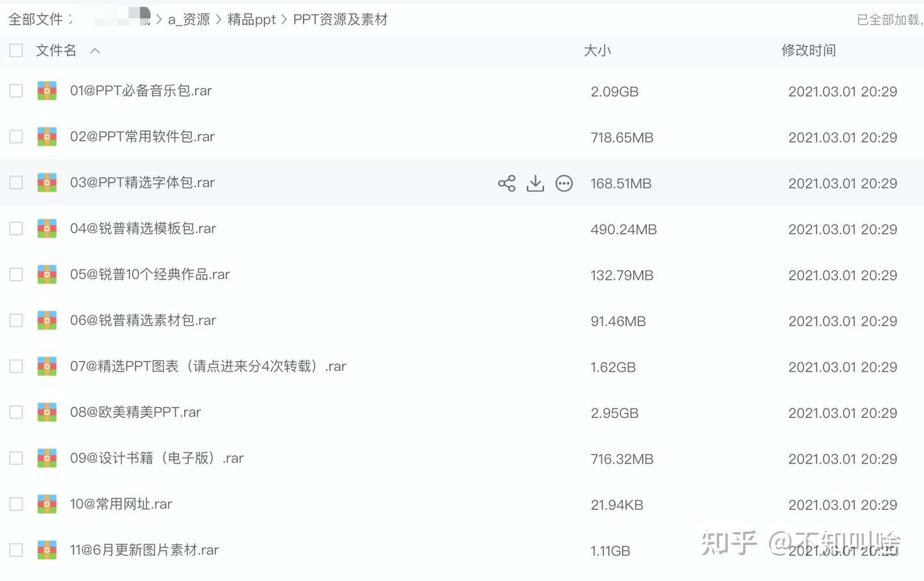The width and height of the screenshot is (924, 581).
Task: Open file 10@常用网址.rar
Action: [121, 504]
